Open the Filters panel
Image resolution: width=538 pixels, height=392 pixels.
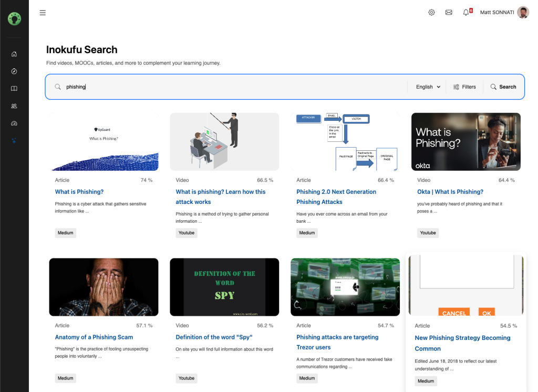[464, 86]
